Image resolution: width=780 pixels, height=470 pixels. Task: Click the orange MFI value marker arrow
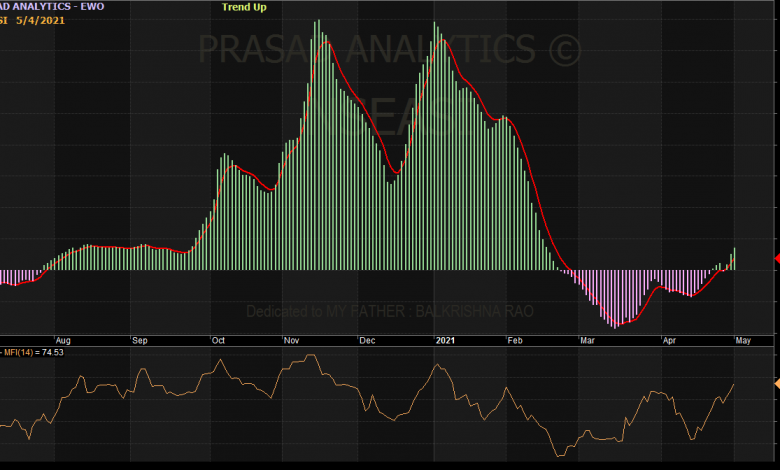[x=776, y=383]
